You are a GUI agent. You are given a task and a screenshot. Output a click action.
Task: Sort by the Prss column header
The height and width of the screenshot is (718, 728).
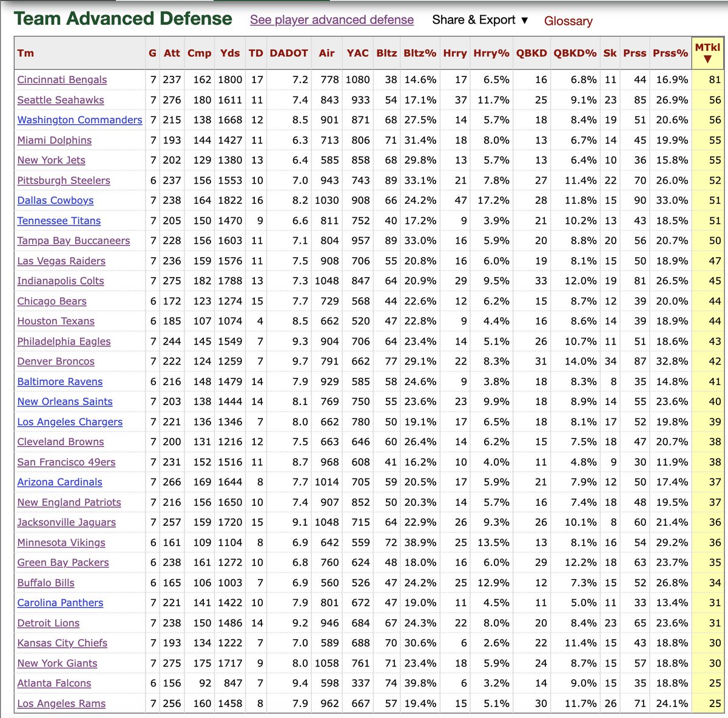tap(635, 53)
